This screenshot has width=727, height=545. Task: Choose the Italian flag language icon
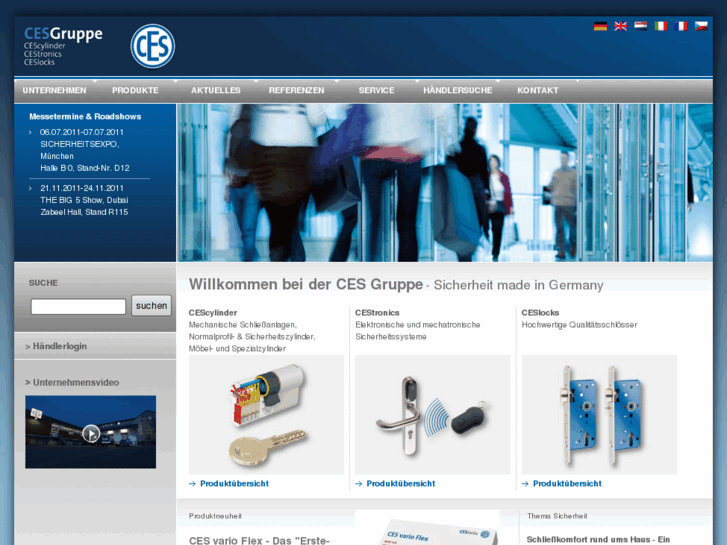(x=661, y=26)
